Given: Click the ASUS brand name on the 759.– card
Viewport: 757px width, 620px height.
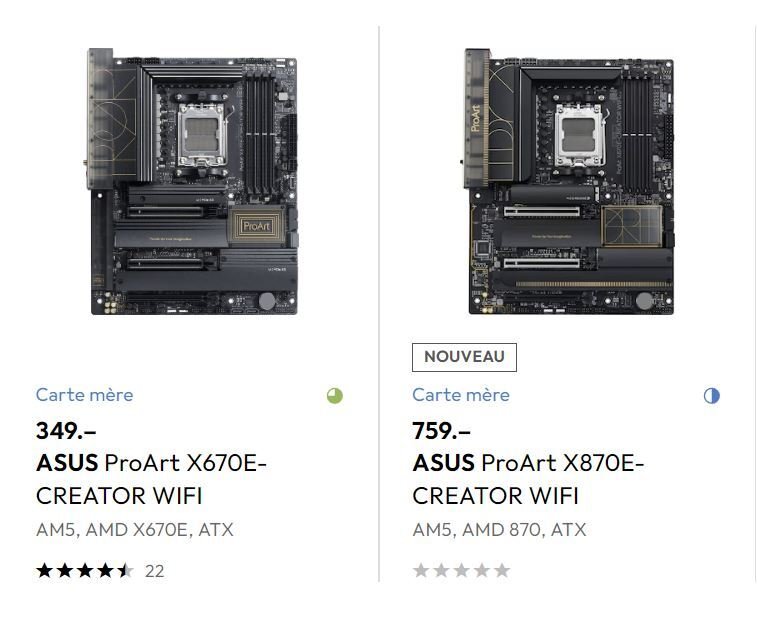Looking at the screenshot, I should coord(443,463).
